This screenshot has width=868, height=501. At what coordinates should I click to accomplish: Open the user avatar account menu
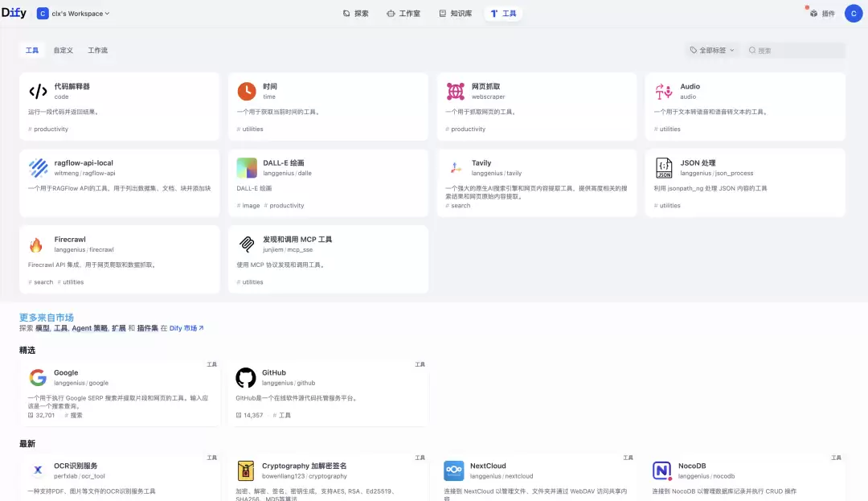point(853,14)
